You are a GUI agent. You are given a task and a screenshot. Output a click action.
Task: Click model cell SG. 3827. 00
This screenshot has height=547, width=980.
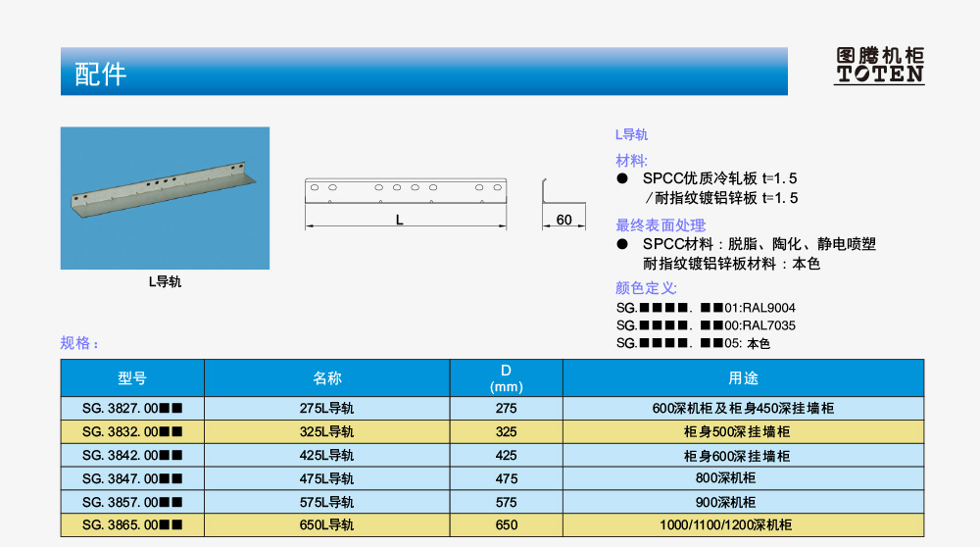(132, 408)
